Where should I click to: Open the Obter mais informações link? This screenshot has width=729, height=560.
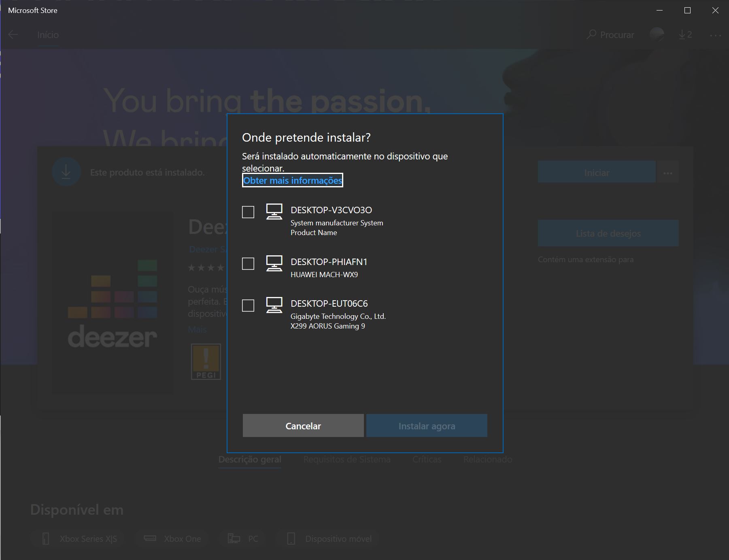[293, 180]
